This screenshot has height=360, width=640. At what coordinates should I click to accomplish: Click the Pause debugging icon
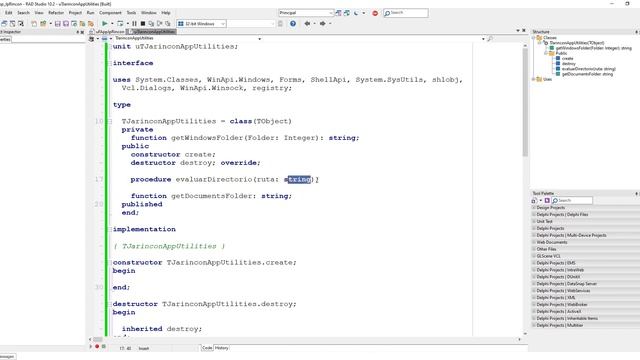[x=134, y=24]
